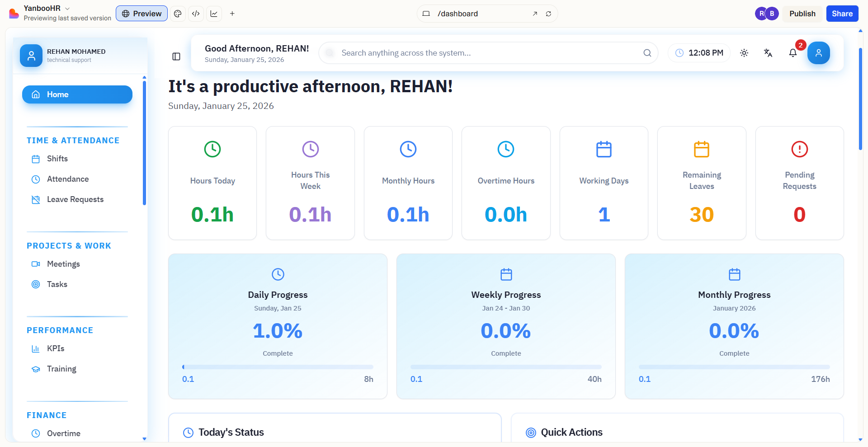Expand the YanbooHR project dropdown

coord(67,8)
